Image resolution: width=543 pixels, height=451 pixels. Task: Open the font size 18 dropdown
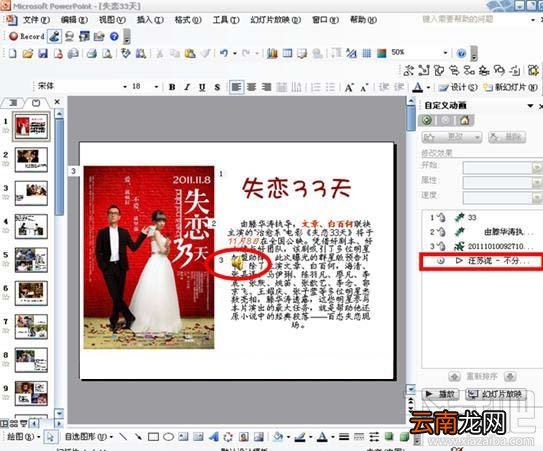(x=157, y=87)
